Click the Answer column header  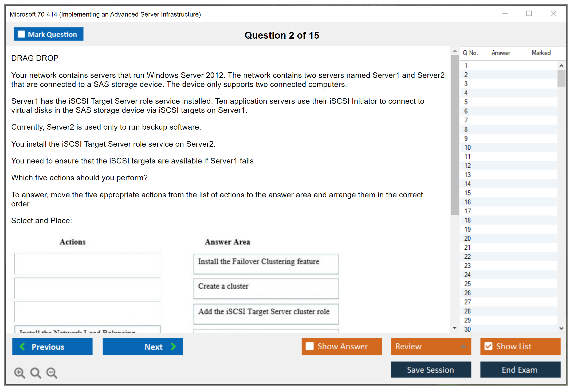click(x=501, y=53)
